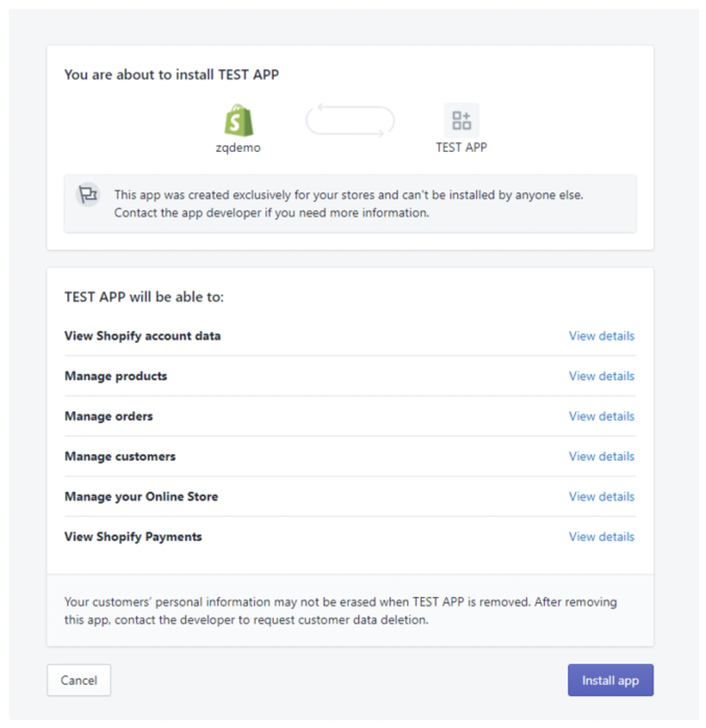Viewport: 706px width, 728px height.
Task: Click the Cancel button
Action: (79, 681)
